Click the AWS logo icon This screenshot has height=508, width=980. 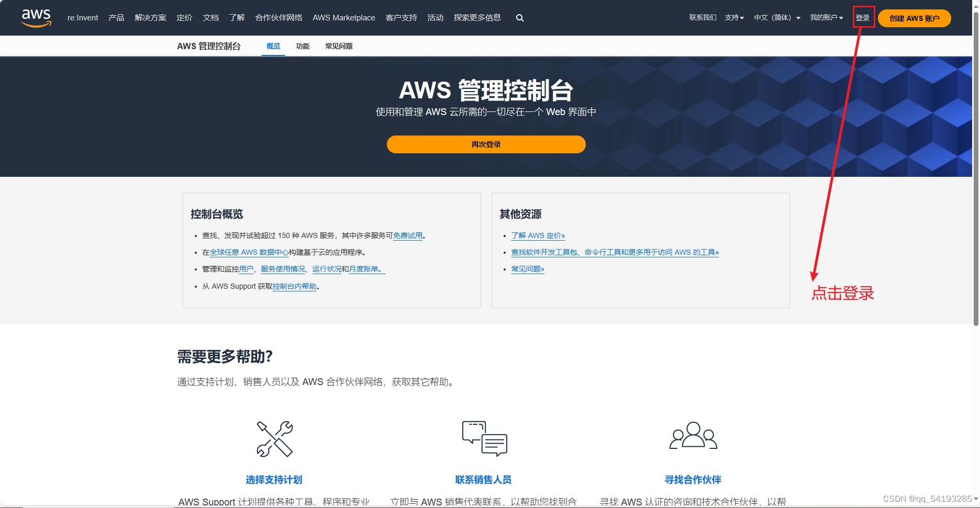(x=36, y=18)
